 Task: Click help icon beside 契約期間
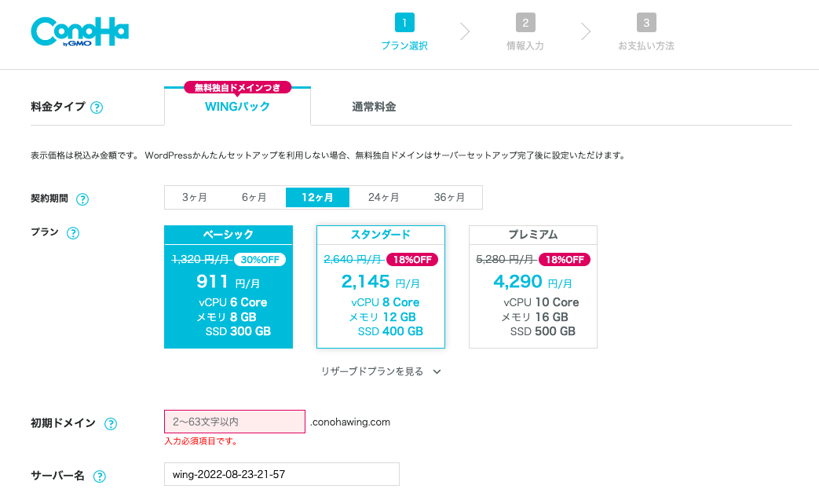click(x=82, y=199)
